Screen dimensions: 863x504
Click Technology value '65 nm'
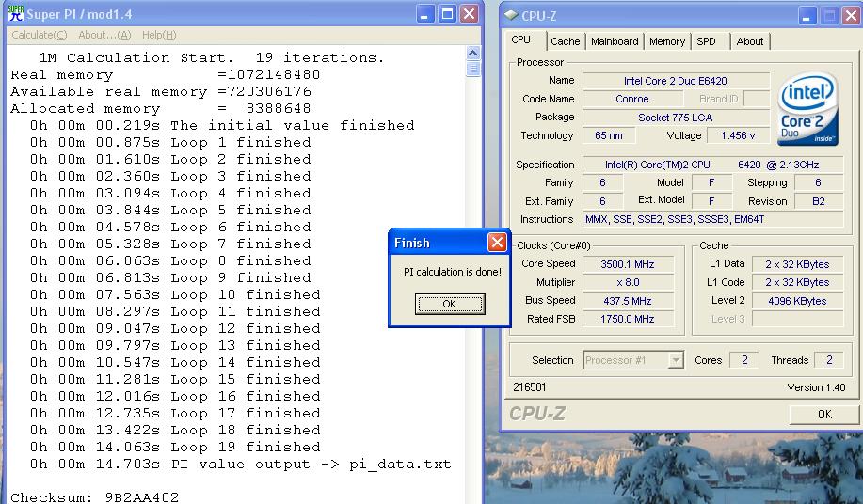pyautogui.click(x=608, y=135)
